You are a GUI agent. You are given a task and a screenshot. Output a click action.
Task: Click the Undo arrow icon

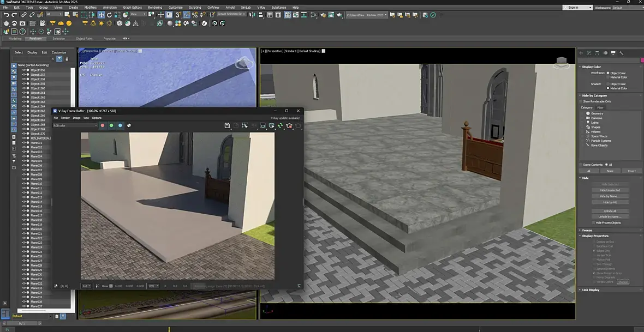click(x=6, y=15)
